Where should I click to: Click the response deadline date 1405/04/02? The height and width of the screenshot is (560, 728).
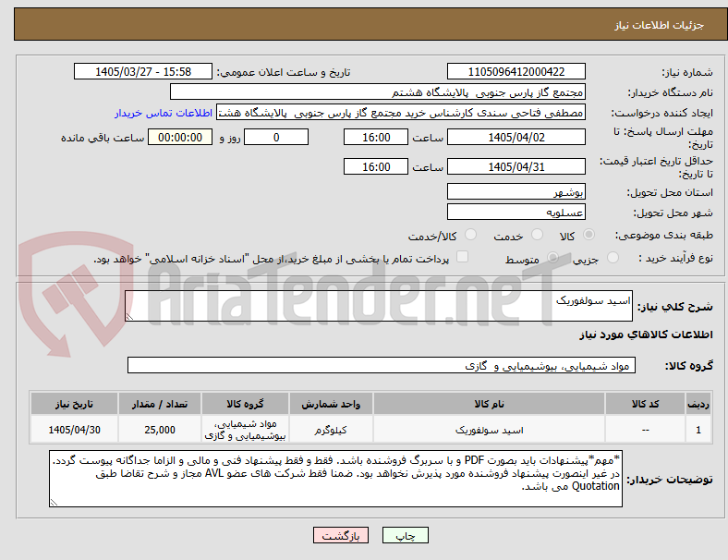coord(516,138)
